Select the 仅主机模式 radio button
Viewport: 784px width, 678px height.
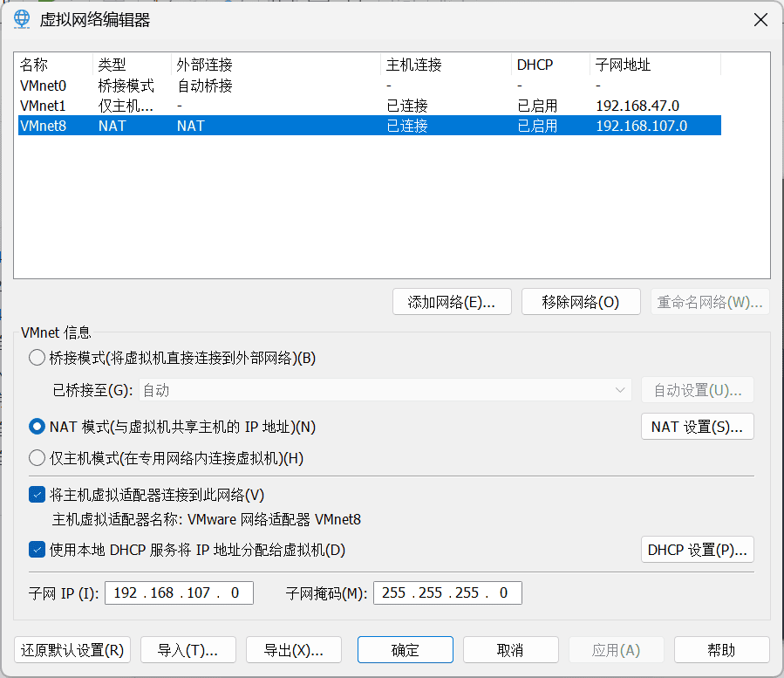tap(37, 458)
